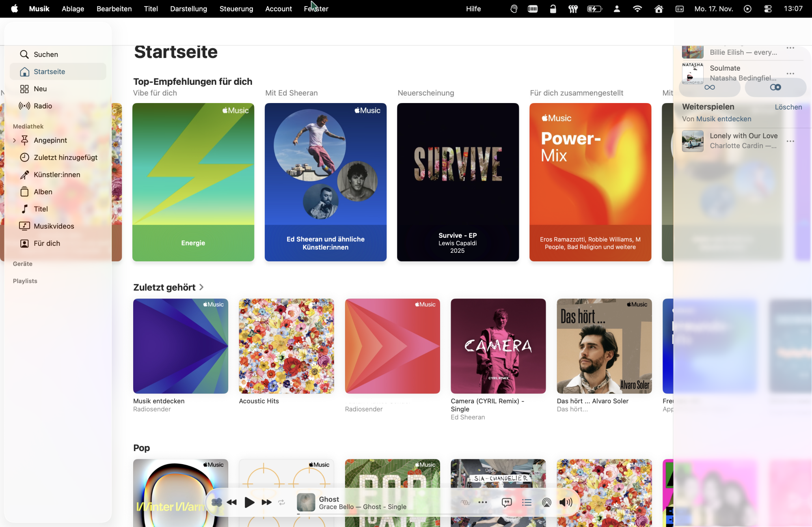Open more options for Soulmate track
Screen dimensions: 812x527
point(790,73)
